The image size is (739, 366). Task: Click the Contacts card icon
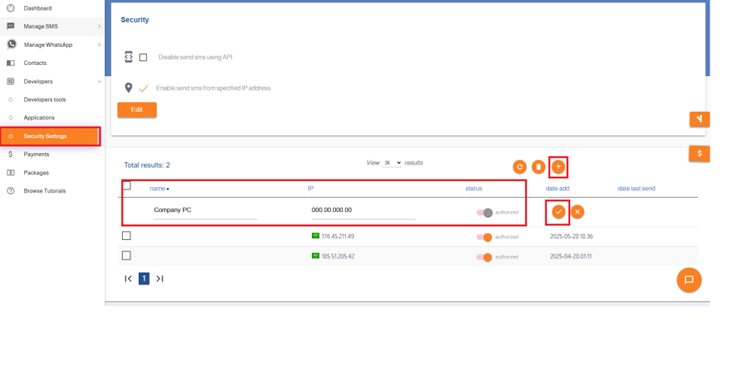tap(10, 63)
